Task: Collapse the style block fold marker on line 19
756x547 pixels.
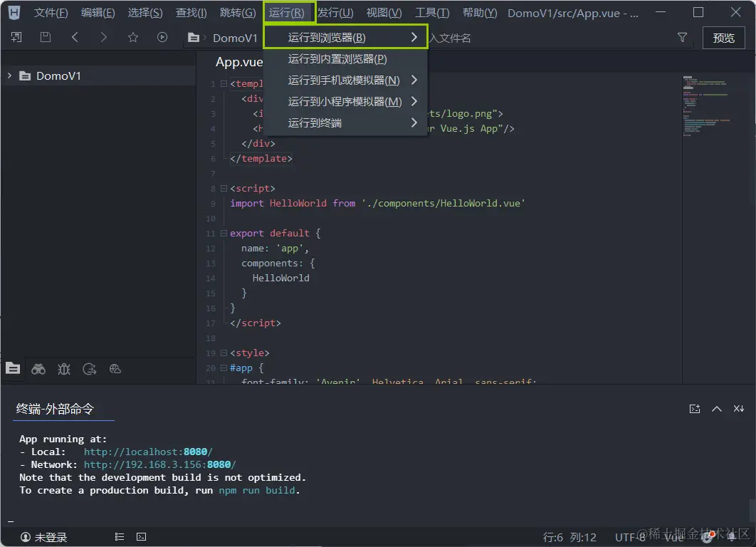Action: point(224,353)
